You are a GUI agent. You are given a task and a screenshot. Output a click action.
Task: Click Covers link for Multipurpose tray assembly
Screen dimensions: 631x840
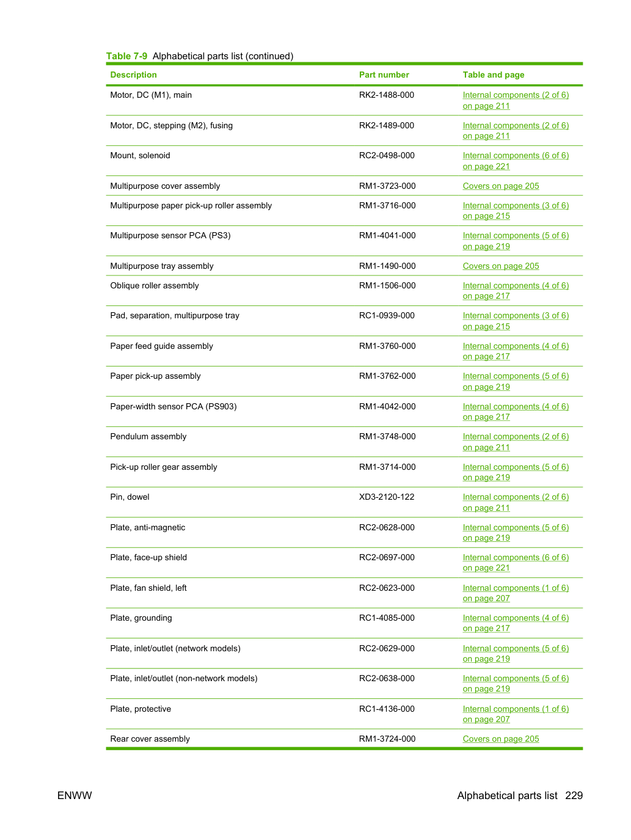click(501, 266)
